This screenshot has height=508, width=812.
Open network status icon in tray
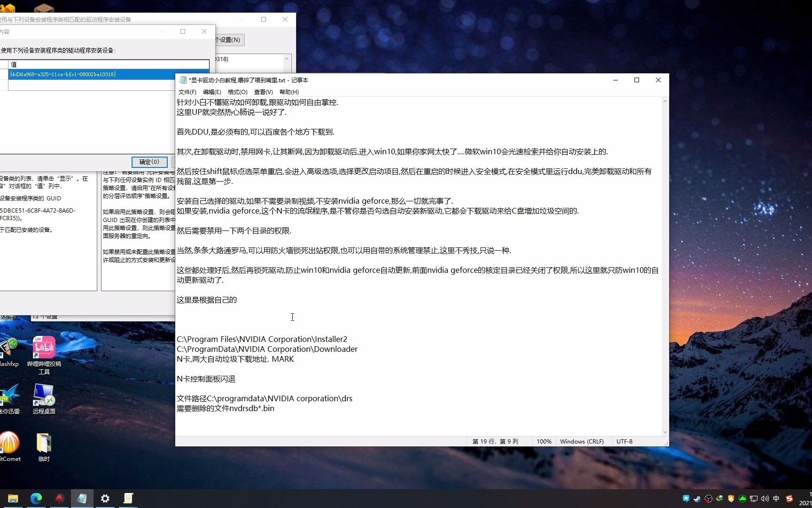(754, 499)
